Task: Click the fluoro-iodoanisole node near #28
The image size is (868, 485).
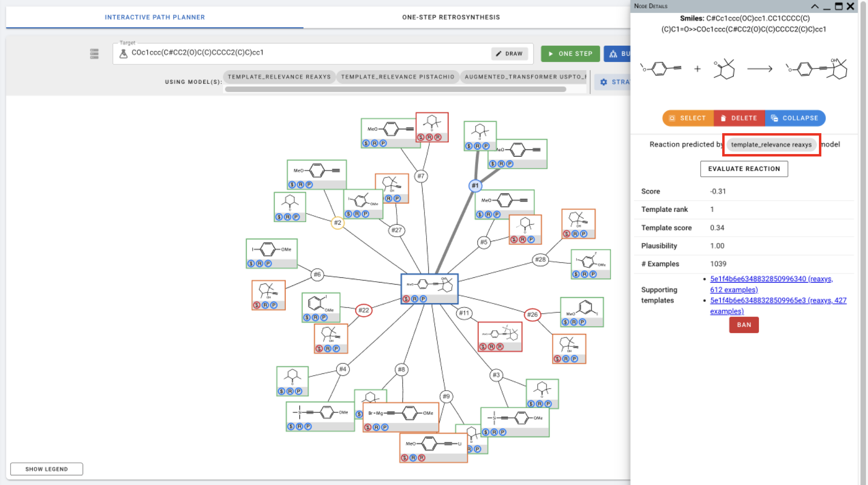Action: coord(591,264)
